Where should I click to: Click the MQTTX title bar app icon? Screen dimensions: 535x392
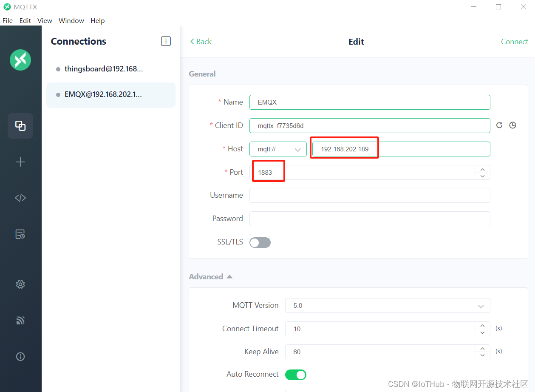click(7, 7)
